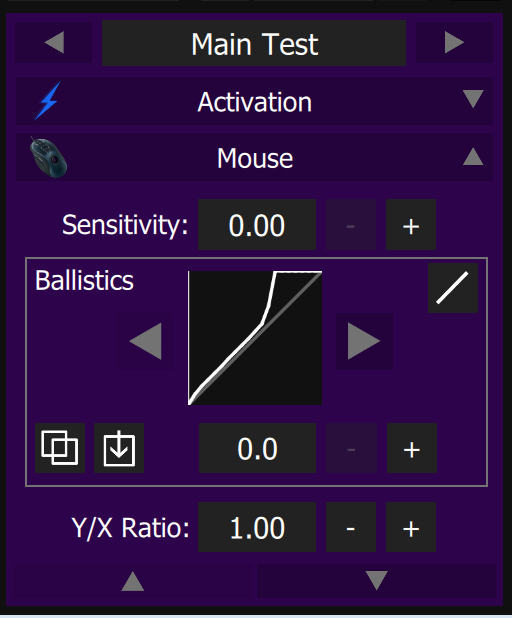Click the Sensitivity value field
Viewport: 512px width, 618px height.
pos(257,225)
